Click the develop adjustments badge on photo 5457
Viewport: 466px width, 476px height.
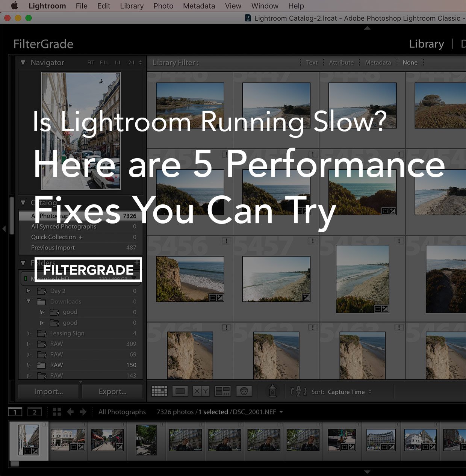306,298
